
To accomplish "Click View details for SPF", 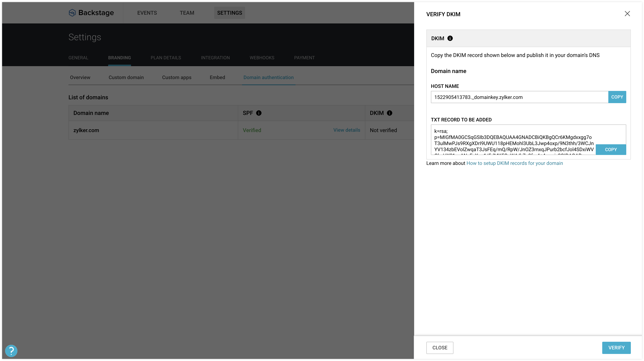I will coord(346,130).
